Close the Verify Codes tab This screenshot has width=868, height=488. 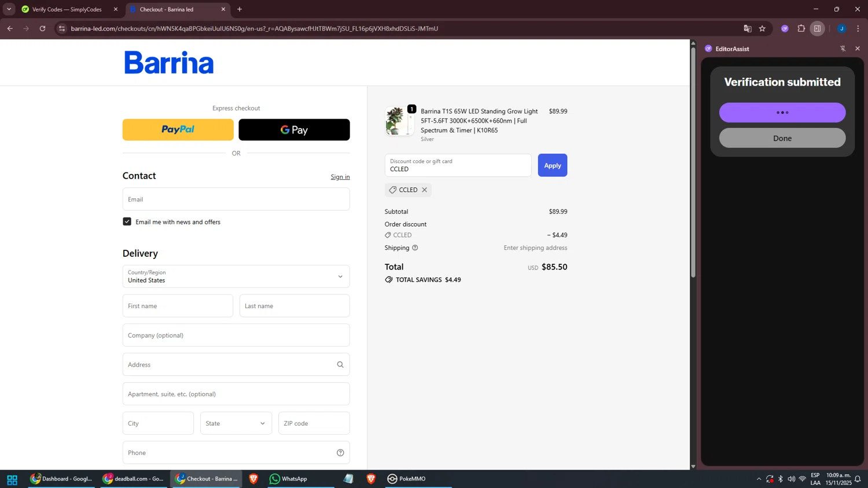click(x=116, y=9)
